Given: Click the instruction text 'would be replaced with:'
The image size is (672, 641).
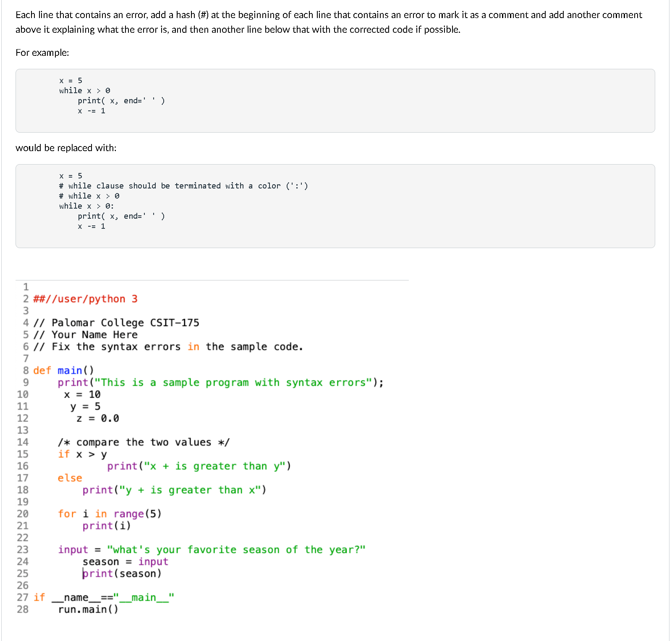Looking at the screenshot, I should click(x=66, y=148).
